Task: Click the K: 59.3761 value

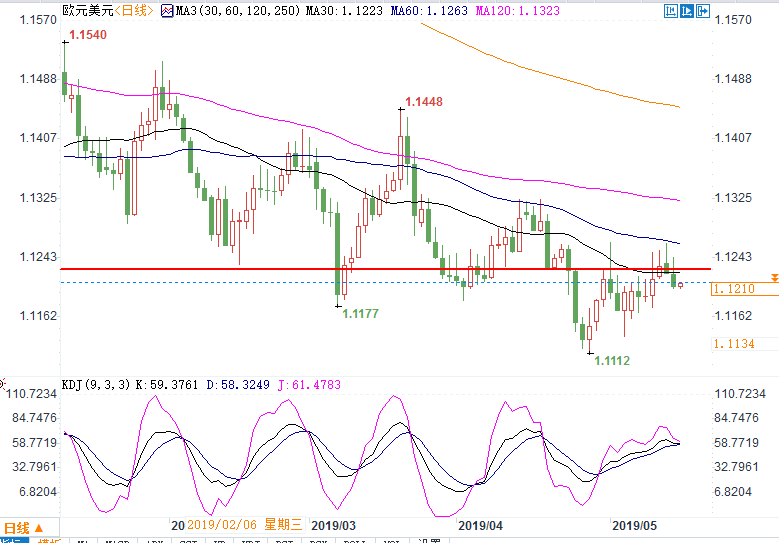Action: click(166, 385)
